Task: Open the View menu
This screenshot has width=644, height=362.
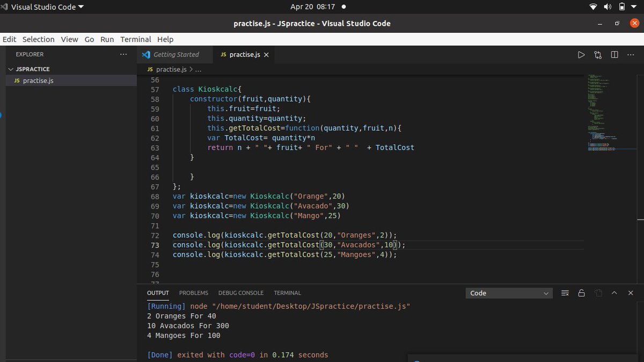Action: 69,39
